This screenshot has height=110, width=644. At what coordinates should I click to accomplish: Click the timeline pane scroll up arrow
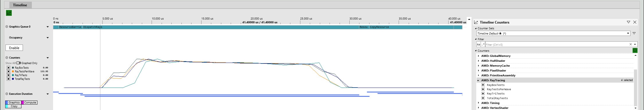click(469, 20)
